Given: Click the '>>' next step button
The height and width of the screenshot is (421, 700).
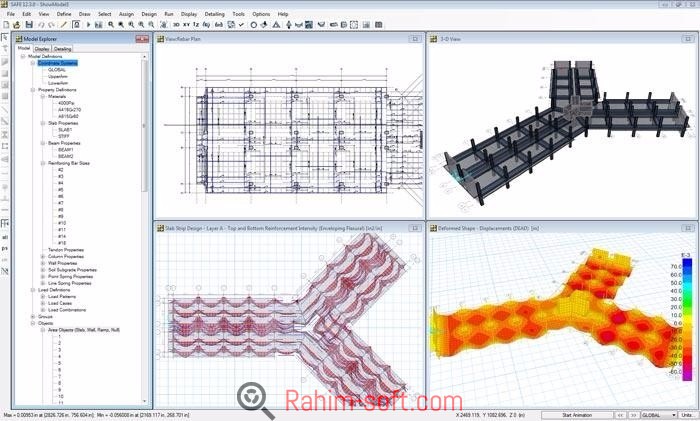Looking at the screenshot, I should (633, 415).
